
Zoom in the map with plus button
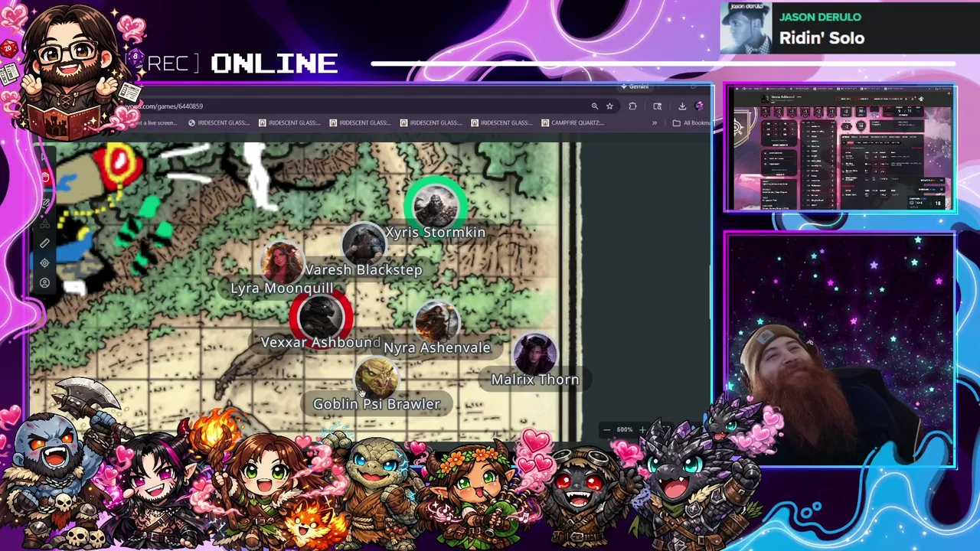point(642,430)
